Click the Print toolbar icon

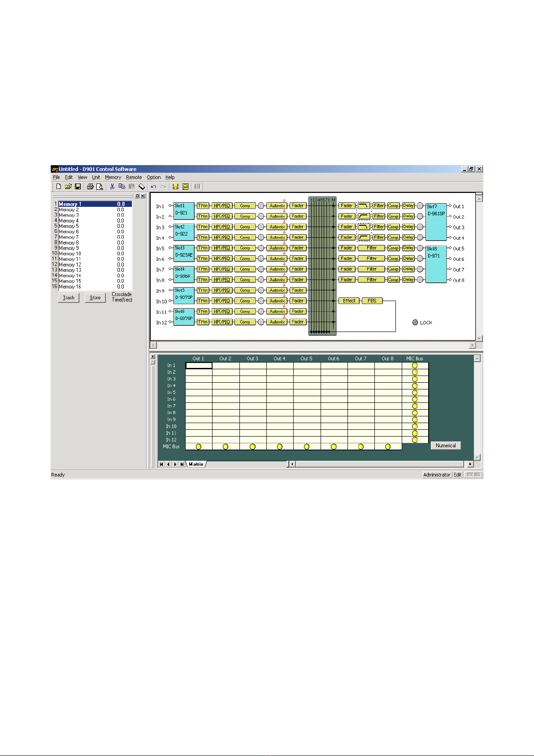90,187
